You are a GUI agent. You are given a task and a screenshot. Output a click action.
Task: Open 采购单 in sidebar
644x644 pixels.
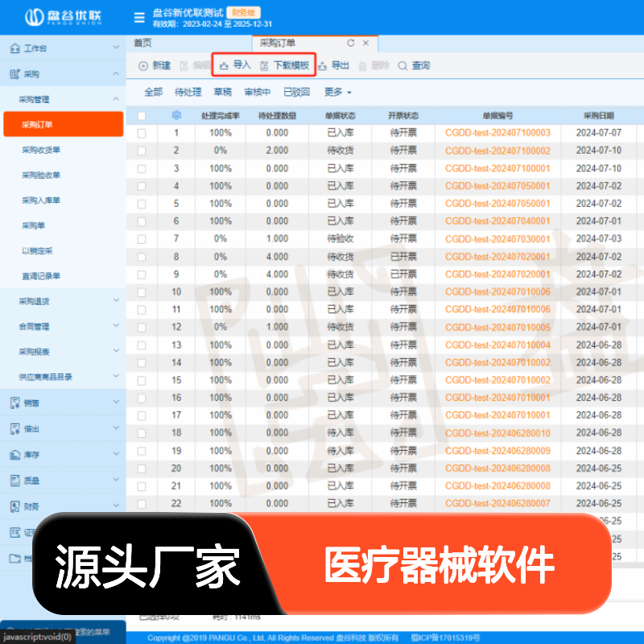(33, 225)
